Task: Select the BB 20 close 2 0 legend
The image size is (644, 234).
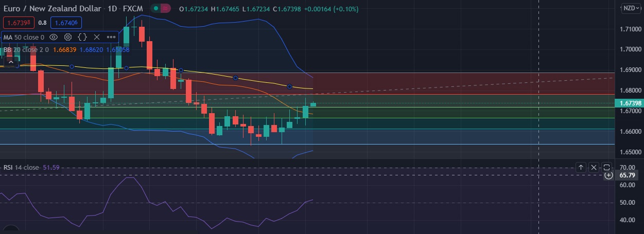Action: coord(26,50)
